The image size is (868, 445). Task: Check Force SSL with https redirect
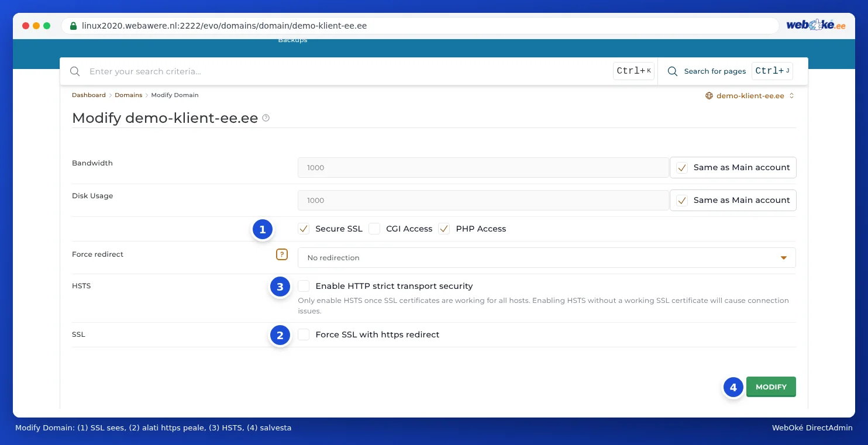click(x=304, y=334)
